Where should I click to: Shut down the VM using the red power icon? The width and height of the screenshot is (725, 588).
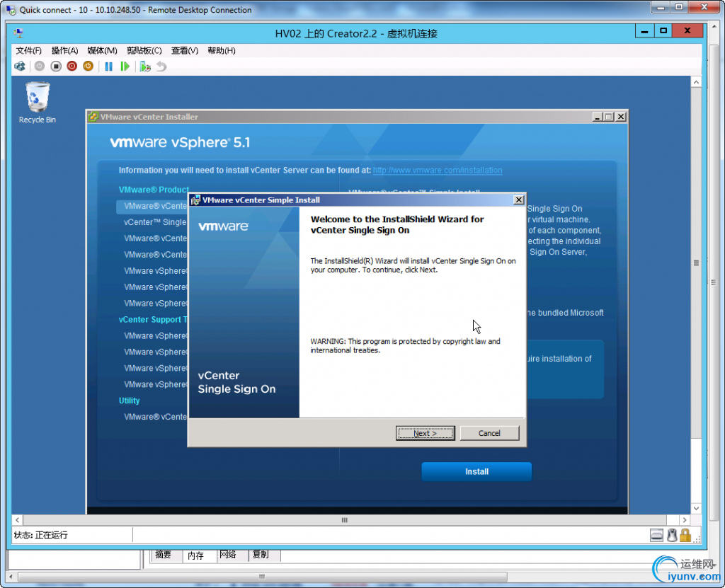(x=72, y=66)
